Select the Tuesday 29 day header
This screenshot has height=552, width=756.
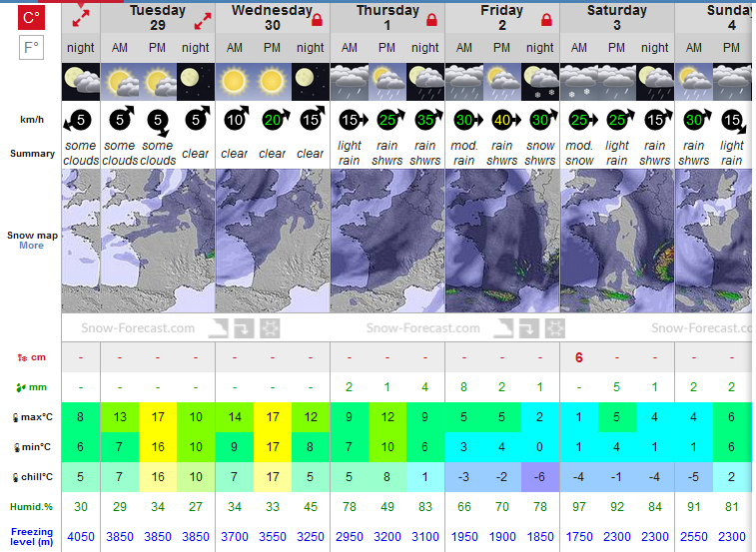point(158,18)
